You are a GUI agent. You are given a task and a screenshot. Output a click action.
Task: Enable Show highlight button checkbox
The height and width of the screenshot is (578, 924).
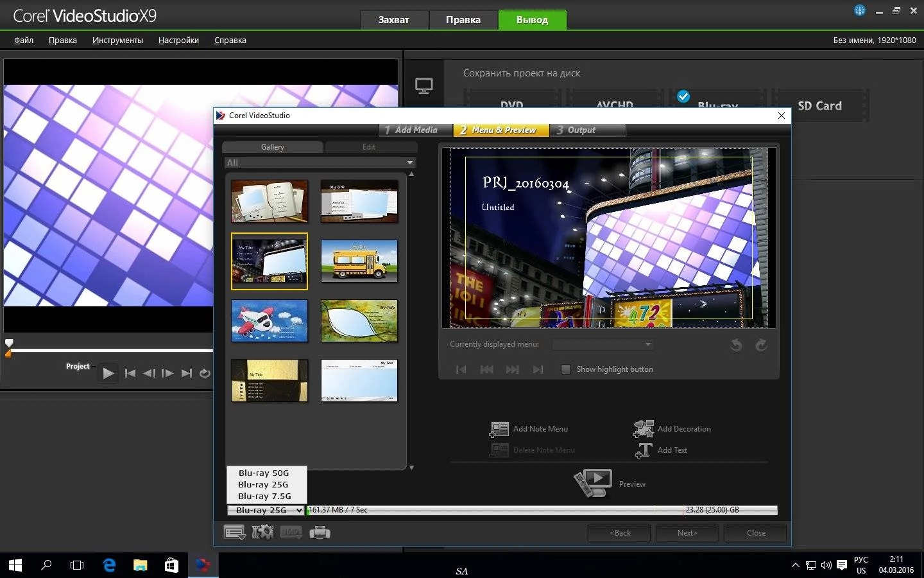pos(566,369)
